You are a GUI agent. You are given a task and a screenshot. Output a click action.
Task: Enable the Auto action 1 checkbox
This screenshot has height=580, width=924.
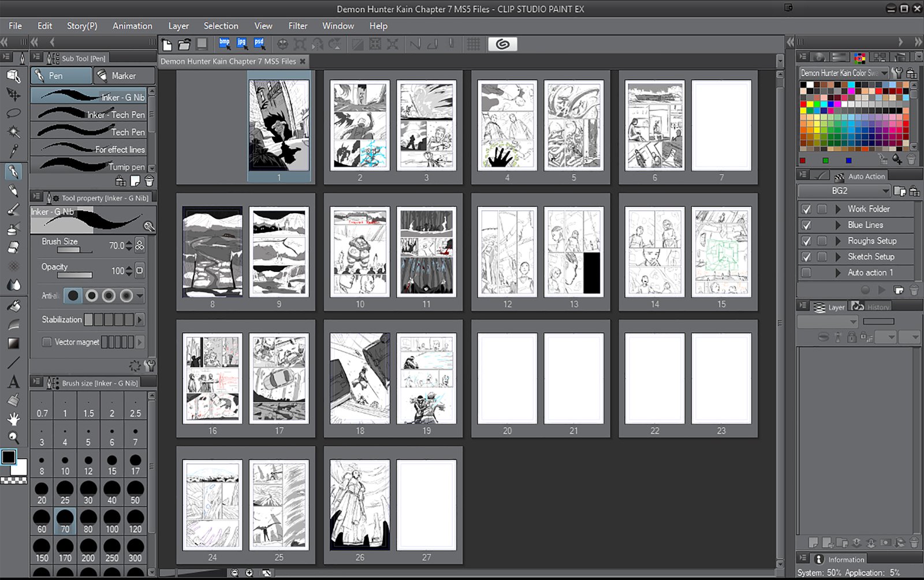click(806, 273)
